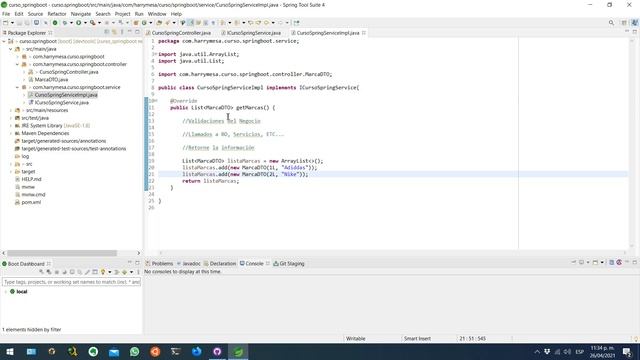Click the green Run play toolbar icon
This screenshot has height=360, width=640.
tap(78, 22)
